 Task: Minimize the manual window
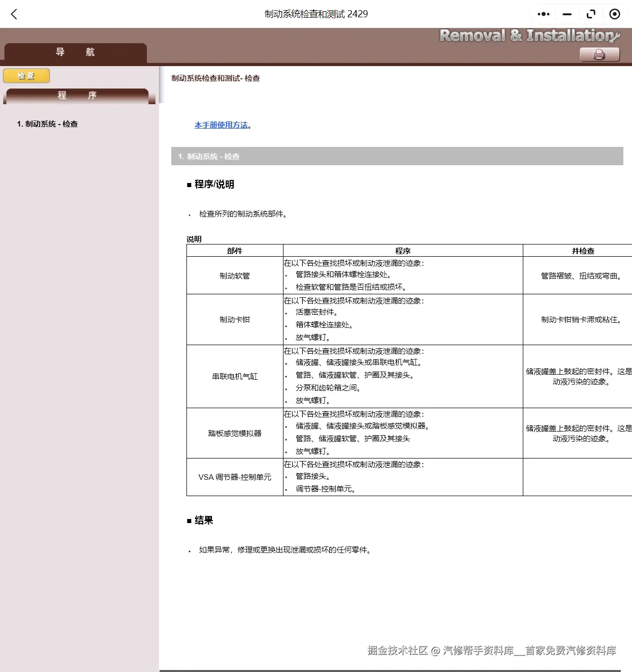pos(566,14)
